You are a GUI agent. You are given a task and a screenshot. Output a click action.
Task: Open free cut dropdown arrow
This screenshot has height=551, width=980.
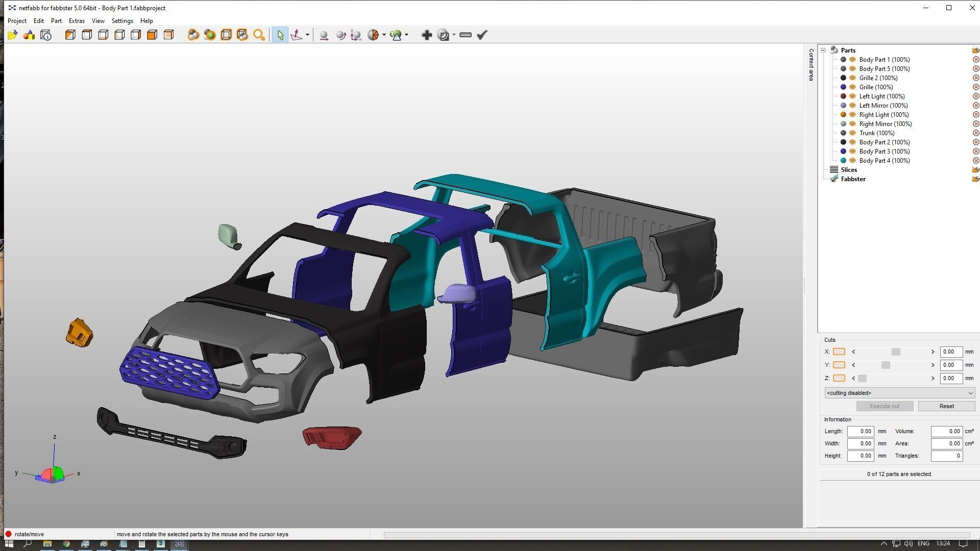[384, 35]
